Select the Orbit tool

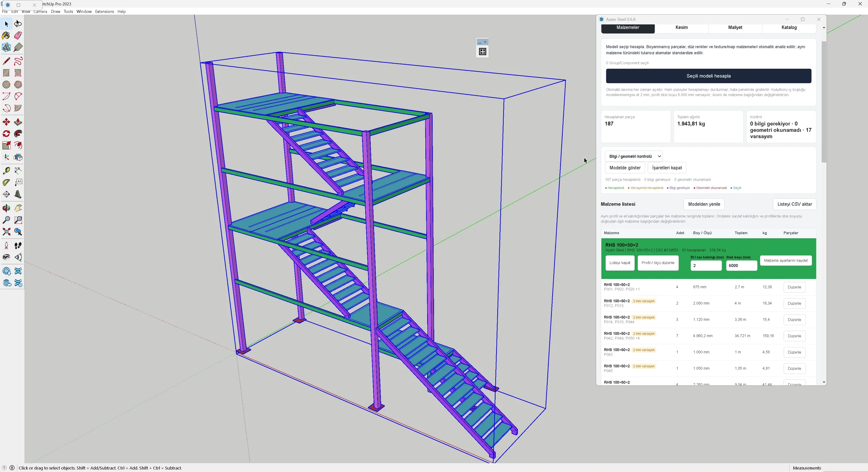coord(6,208)
